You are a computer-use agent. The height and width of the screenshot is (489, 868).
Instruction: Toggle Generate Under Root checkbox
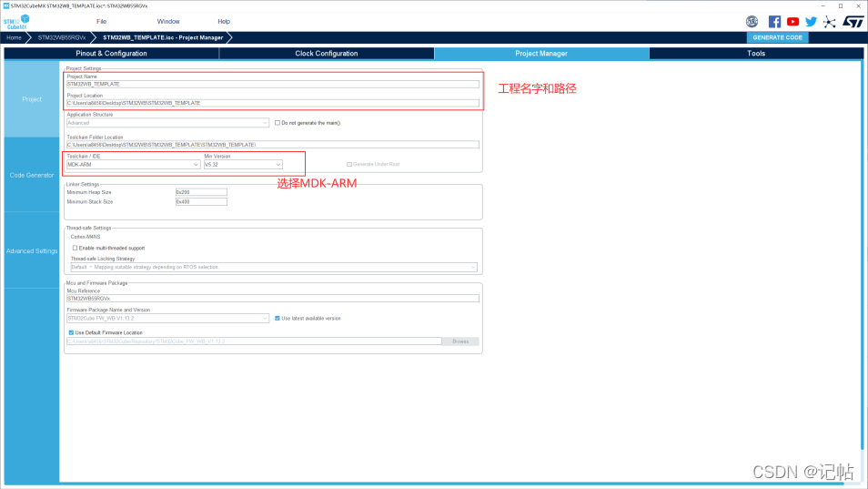coord(349,165)
